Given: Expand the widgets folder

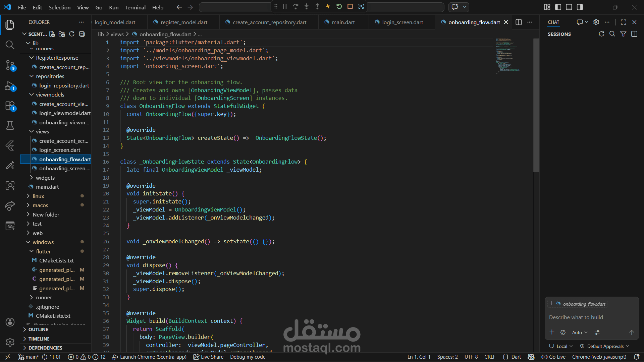Looking at the screenshot, I should tap(45, 178).
